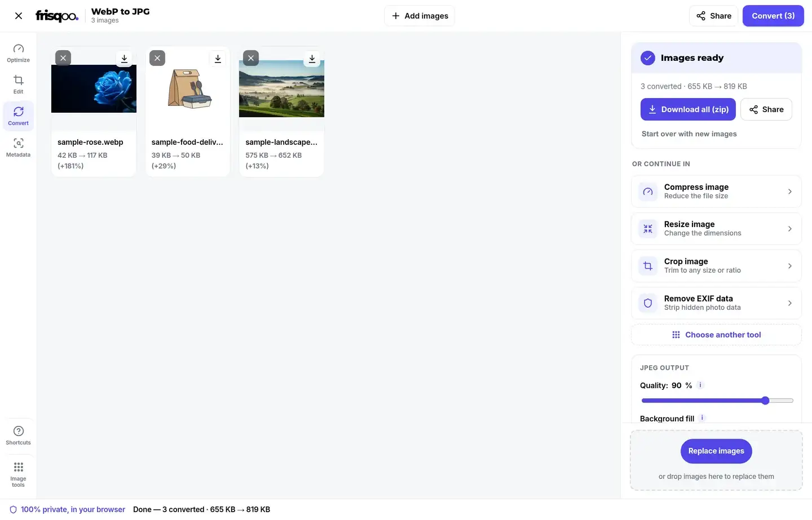This screenshot has height=520, width=812.
Task: Remove sample-rose.webp from the list
Action: coord(63,58)
